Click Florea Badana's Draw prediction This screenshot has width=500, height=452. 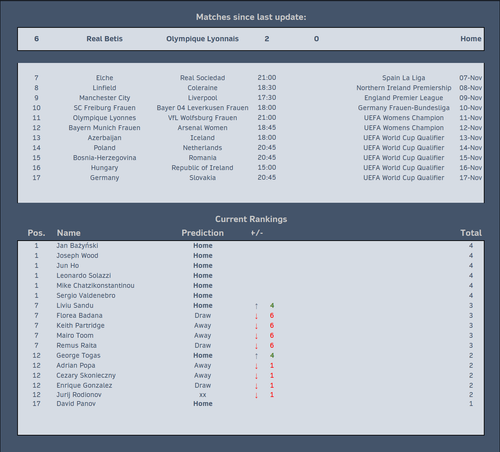click(x=202, y=316)
